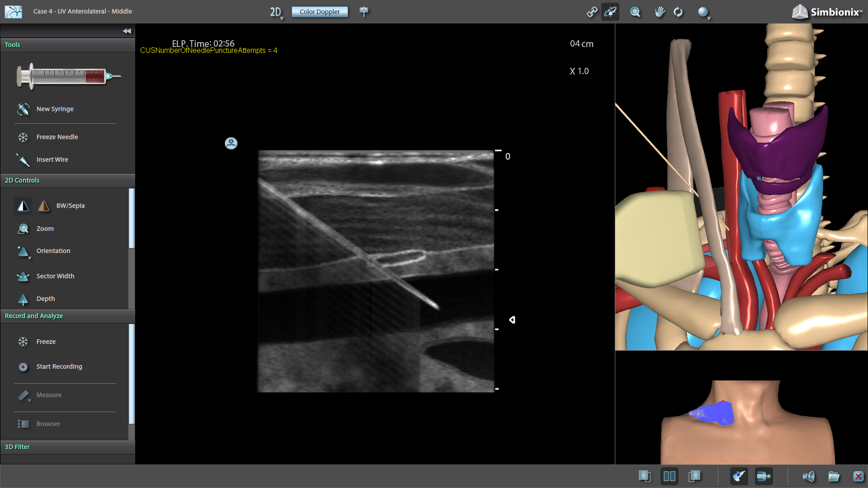Open the 2D mode dropdown
This screenshot has width=868, height=488.
click(277, 12)
